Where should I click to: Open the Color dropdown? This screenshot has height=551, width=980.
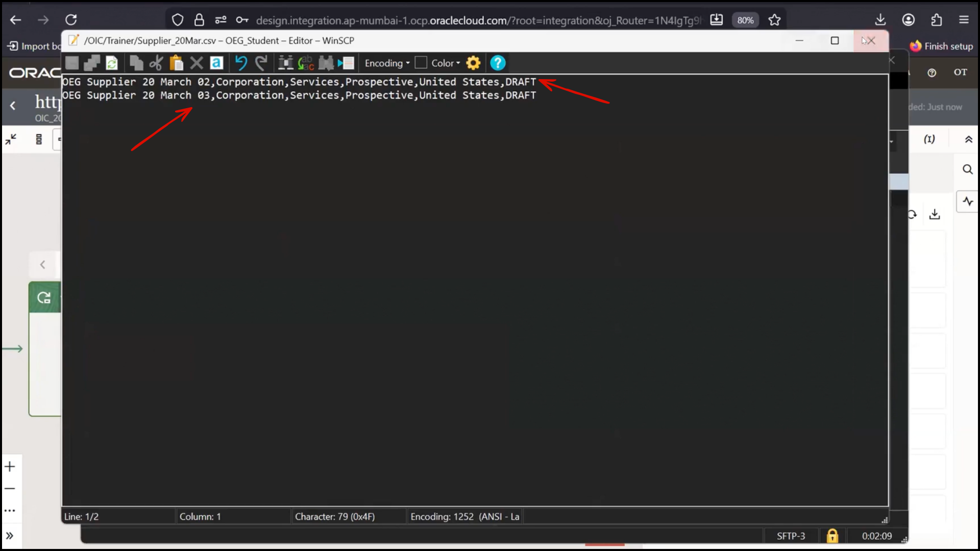coord(446,63)
